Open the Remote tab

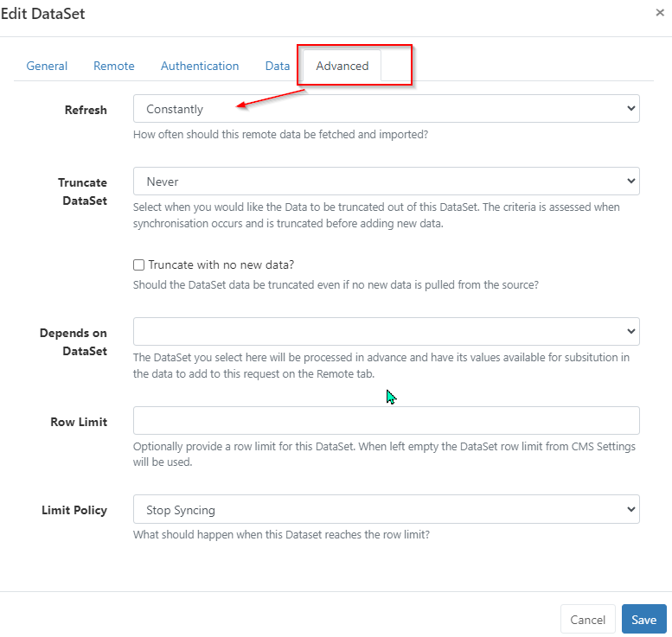click(x=114, y=66)
